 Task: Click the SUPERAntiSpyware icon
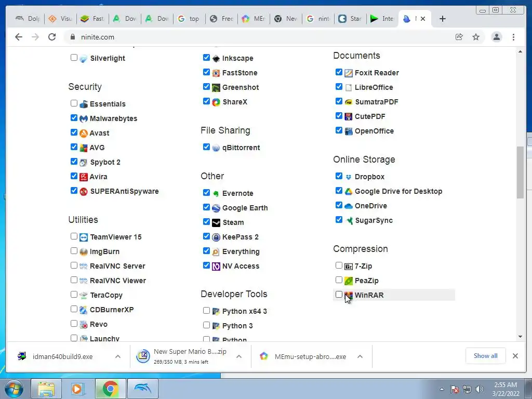[x=84, y=191]
